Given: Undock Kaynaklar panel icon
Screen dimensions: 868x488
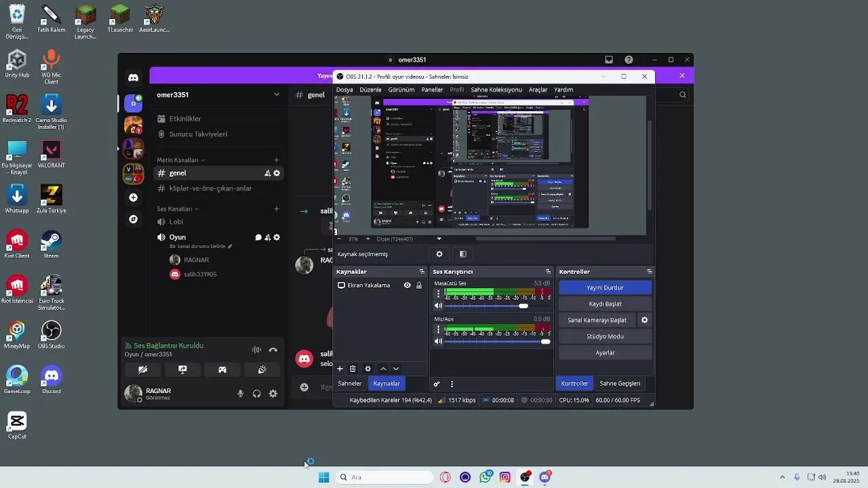Looking at the screenshot, I should pos(422,272).
